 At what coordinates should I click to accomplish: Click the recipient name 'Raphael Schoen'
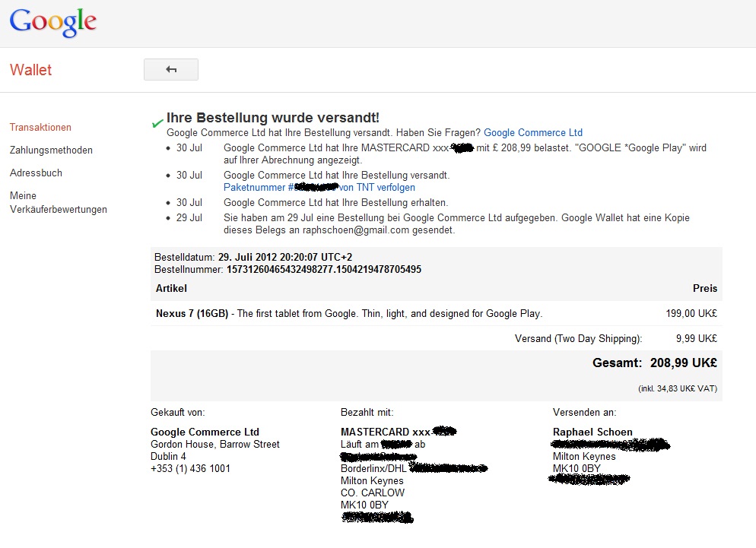pyautogui.click(x=592, y=432)
